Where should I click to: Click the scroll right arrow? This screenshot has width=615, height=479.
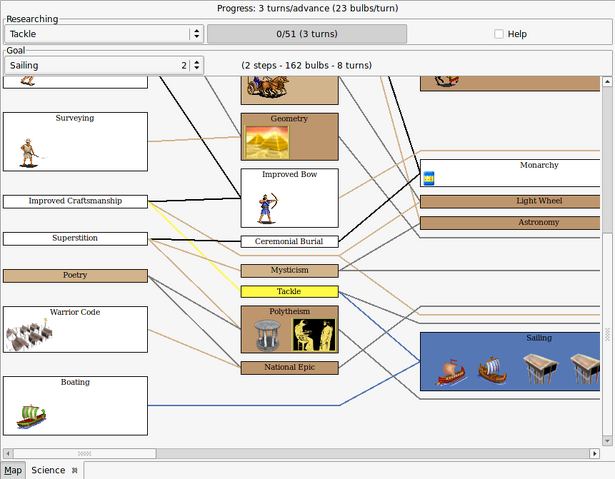tap(595, 454)
